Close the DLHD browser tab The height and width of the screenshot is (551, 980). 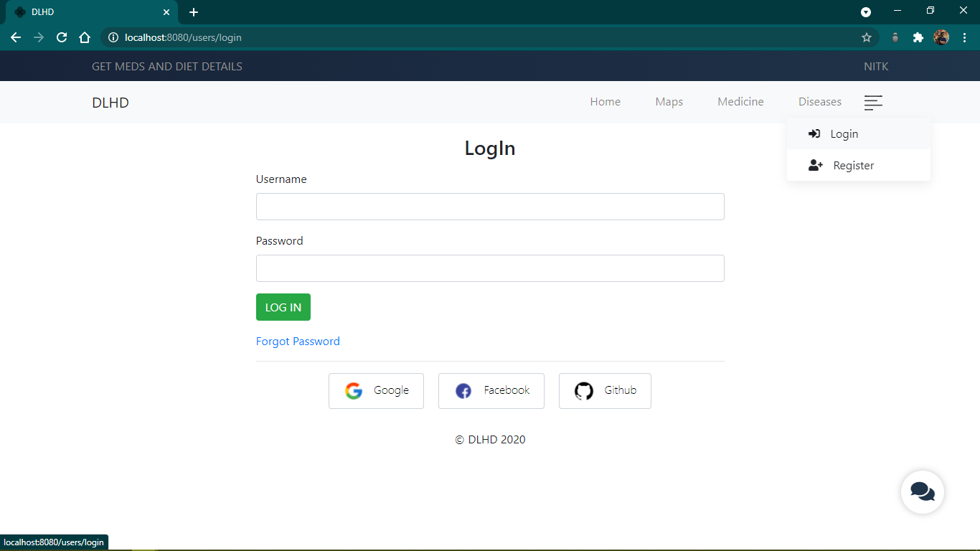point(166,12)
